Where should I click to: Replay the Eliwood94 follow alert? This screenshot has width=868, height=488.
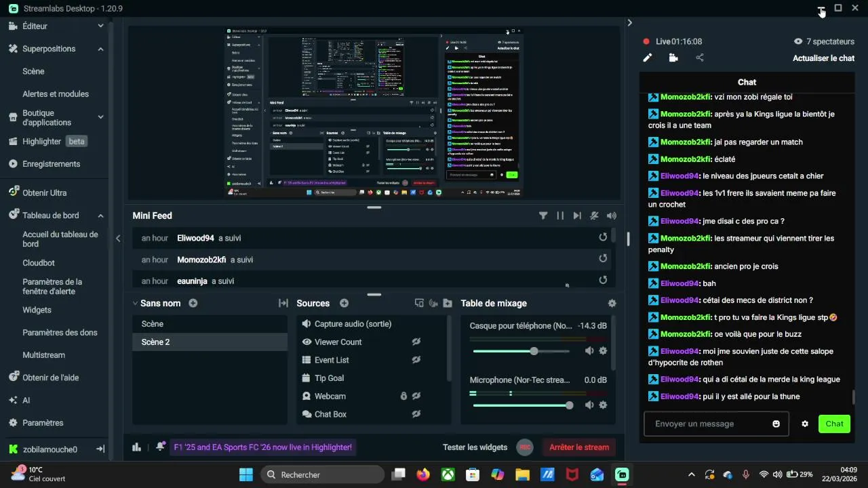[x=603, y=237]
